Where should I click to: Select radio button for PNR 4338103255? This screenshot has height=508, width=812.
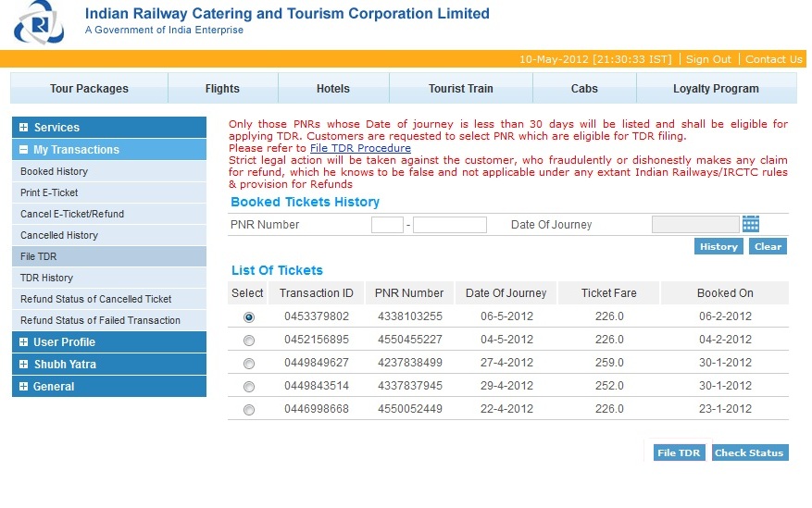(x=248, y=317)
